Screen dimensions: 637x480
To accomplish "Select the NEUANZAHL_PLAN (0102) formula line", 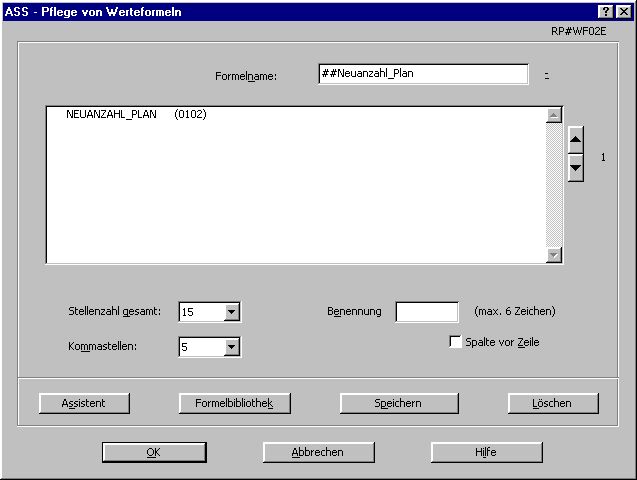I will [x=136, y=115].
